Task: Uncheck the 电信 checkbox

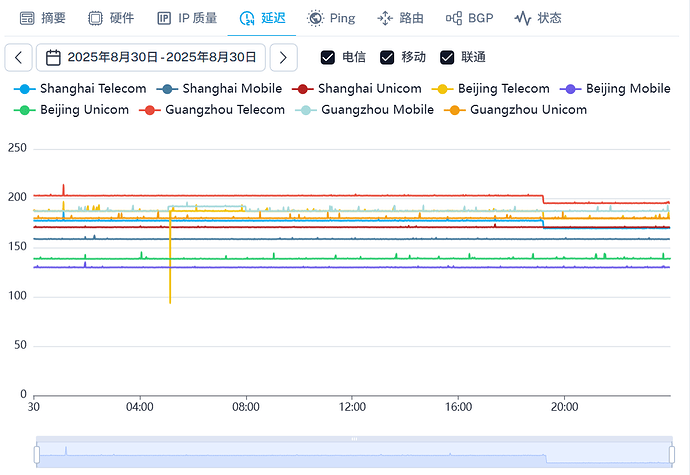Action: pyautogui.click(x=328, y=57)
